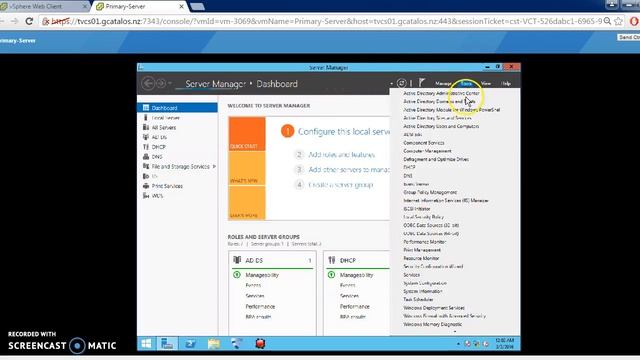Click Add roles and features link
The height and width of the screenshot is (360, 640).
[342, 155]
